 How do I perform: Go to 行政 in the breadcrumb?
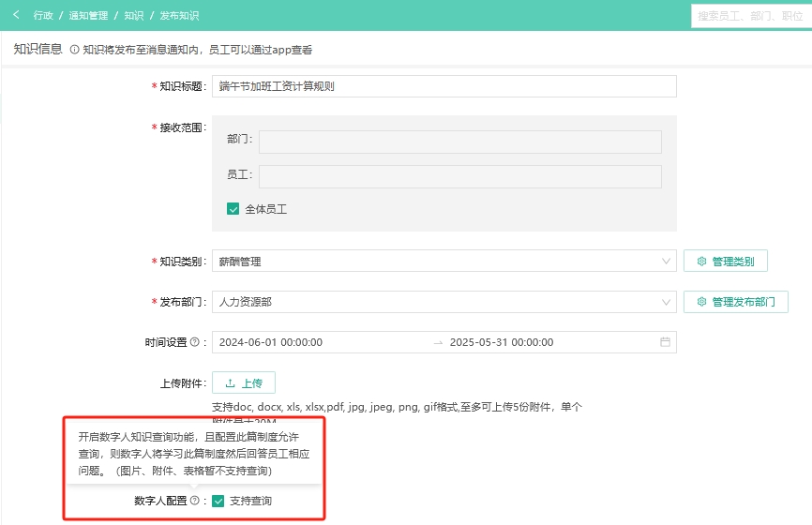(x=43, y=16)
